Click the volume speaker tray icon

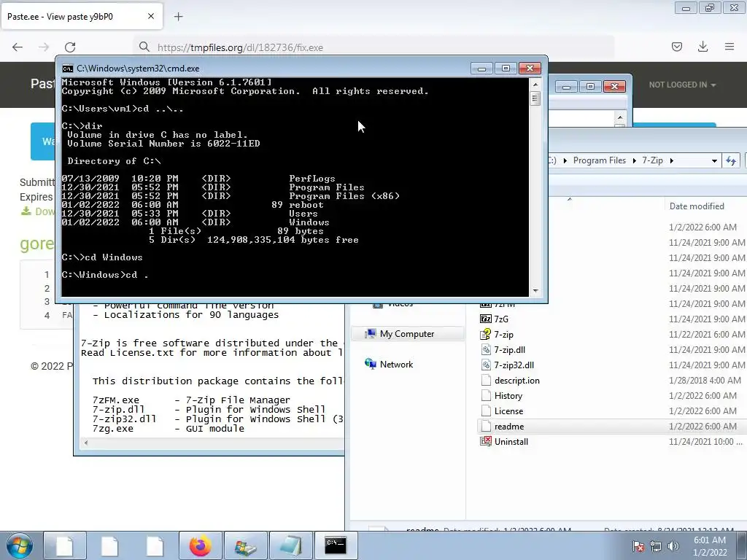click(673, 546)
